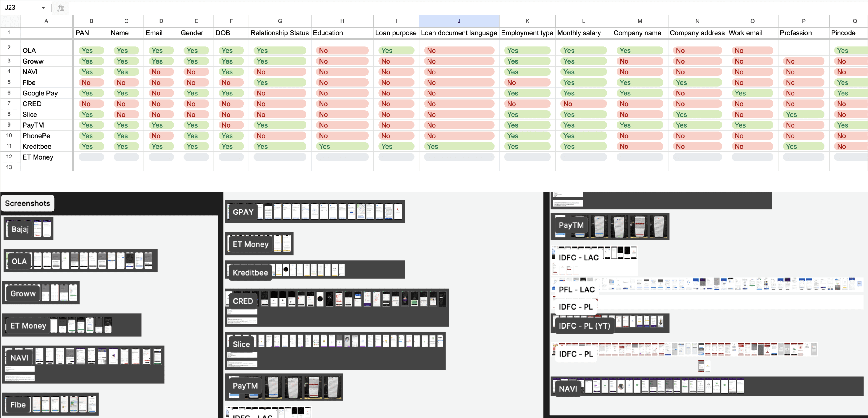Click the Screenshots label in the image
The height and width of the screenshot is (418, 868).
point(28,203)
